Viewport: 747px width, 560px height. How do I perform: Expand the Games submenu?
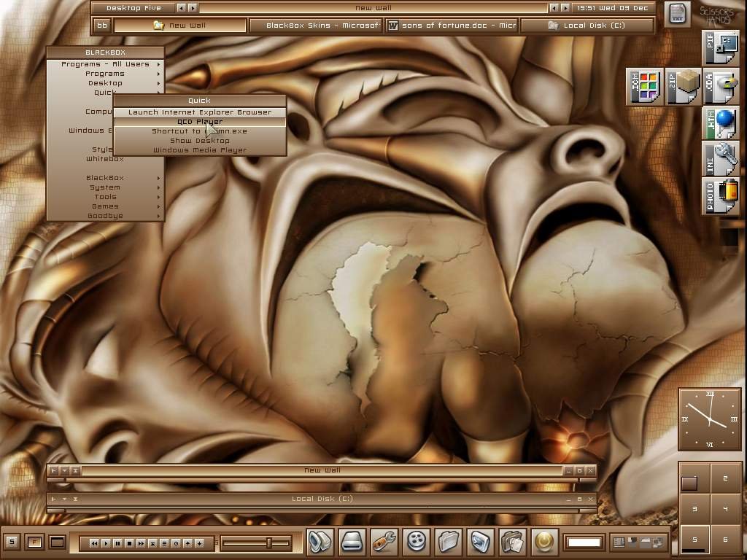pos(105,206)
